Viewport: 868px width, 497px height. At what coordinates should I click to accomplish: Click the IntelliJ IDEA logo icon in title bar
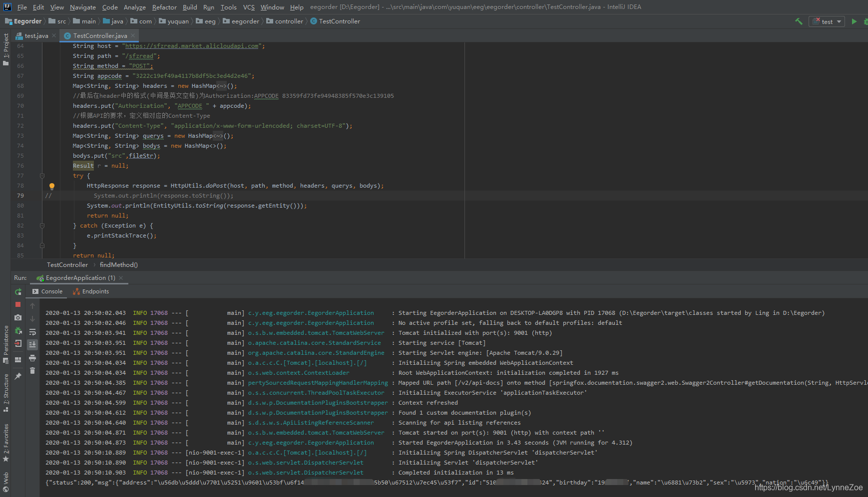[7, 7]
